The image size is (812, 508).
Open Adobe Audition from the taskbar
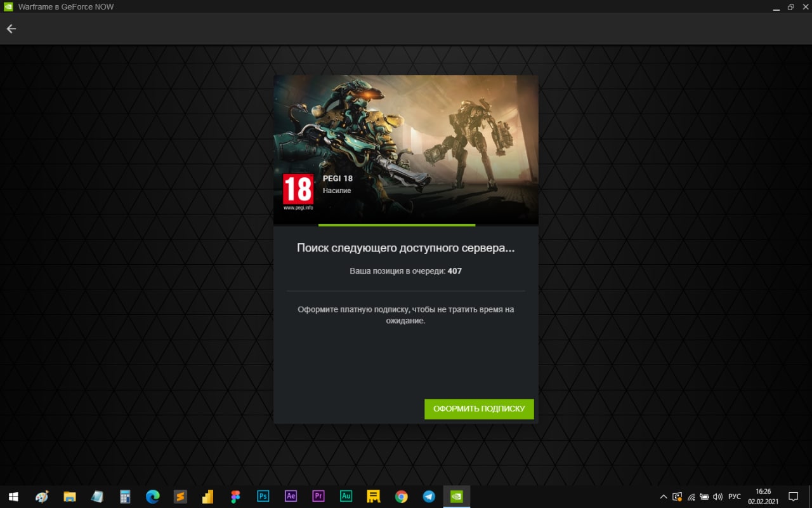point(346,497)
